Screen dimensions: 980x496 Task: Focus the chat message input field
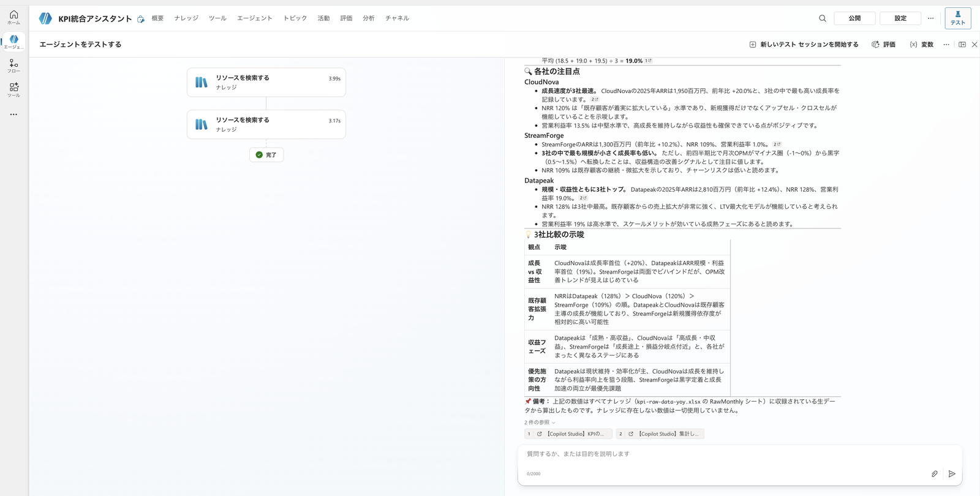pos(740,454)
